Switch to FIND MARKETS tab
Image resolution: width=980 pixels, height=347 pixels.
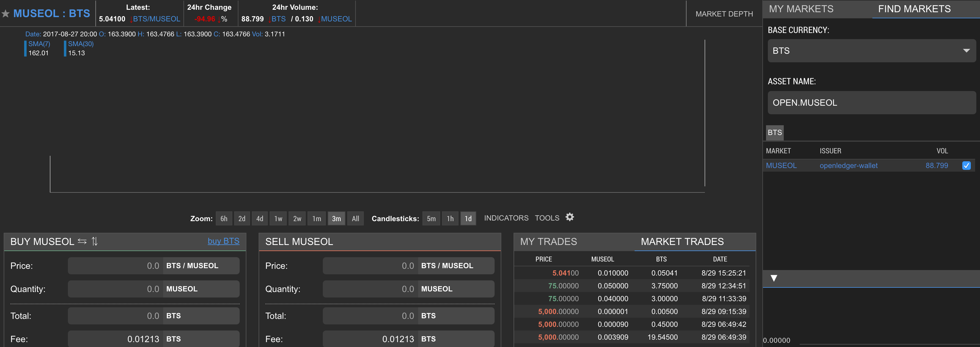914,9
